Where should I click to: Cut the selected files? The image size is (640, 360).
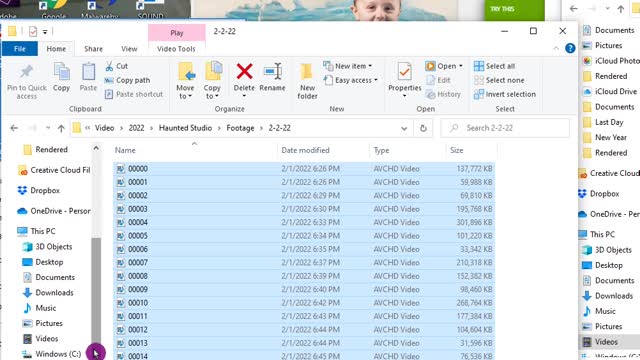(116, 66)
